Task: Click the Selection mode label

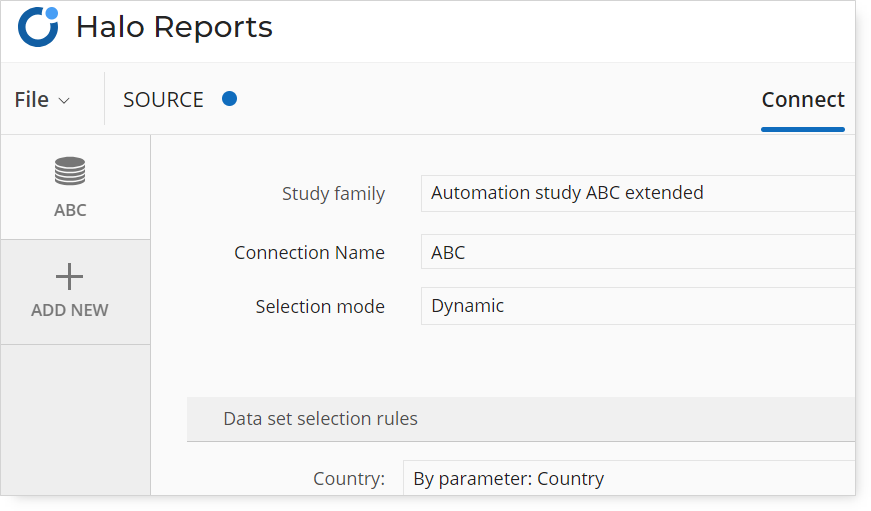Action: point(320,307)
